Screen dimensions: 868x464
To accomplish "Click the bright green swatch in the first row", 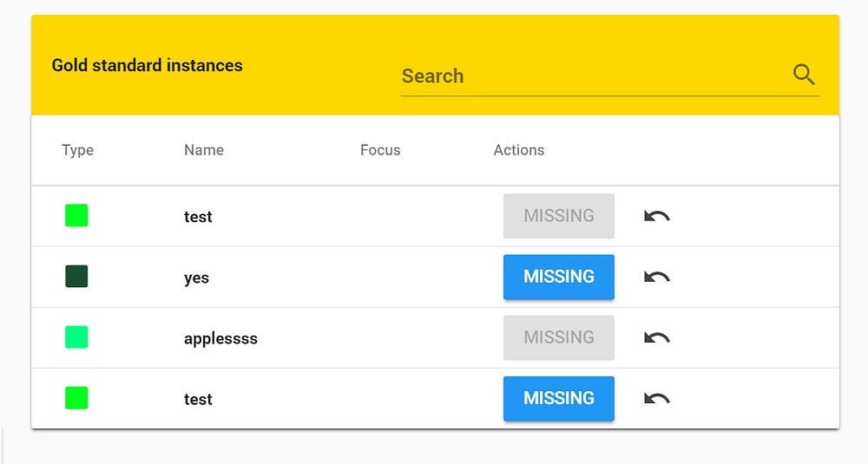I will pyautogui.click(x=76, y=216).
